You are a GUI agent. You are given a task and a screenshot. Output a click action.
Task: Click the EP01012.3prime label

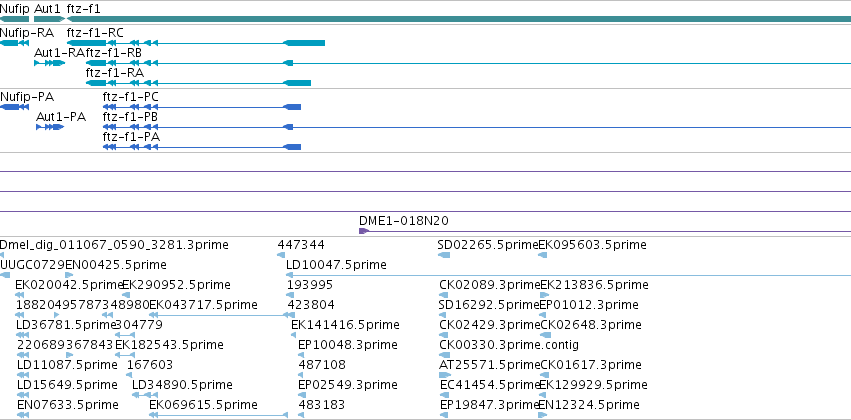click(589, 305)
